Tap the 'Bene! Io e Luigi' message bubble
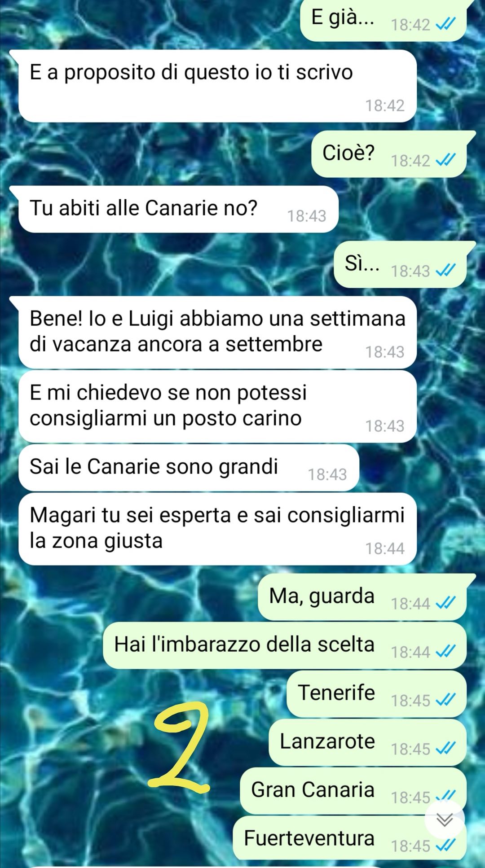This screenshot has width=485, height=868. click(217, 333)
